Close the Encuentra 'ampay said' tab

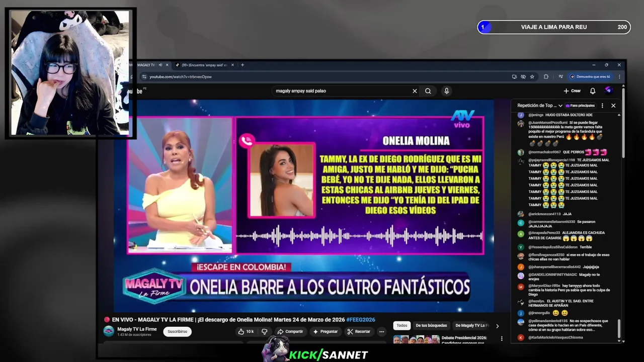[232, 65]
